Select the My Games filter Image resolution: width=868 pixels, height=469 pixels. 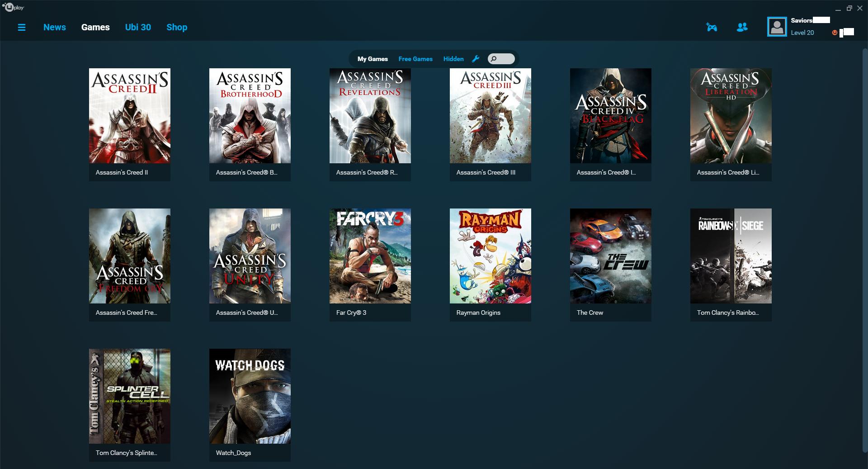coord(373,59)
